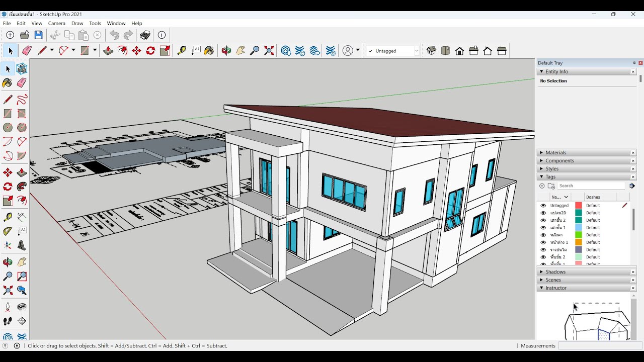
Task: Activate the Walk tool footprints icon
Action: click(8, 321)
